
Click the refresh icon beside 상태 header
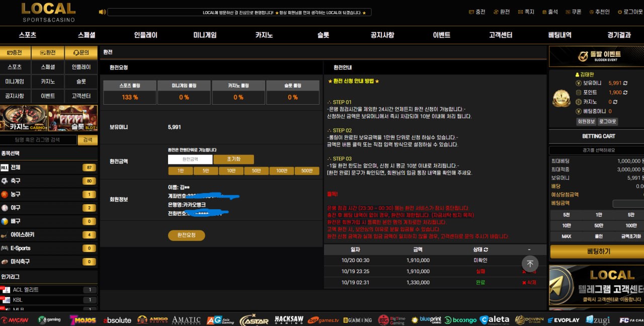point(486,250)
